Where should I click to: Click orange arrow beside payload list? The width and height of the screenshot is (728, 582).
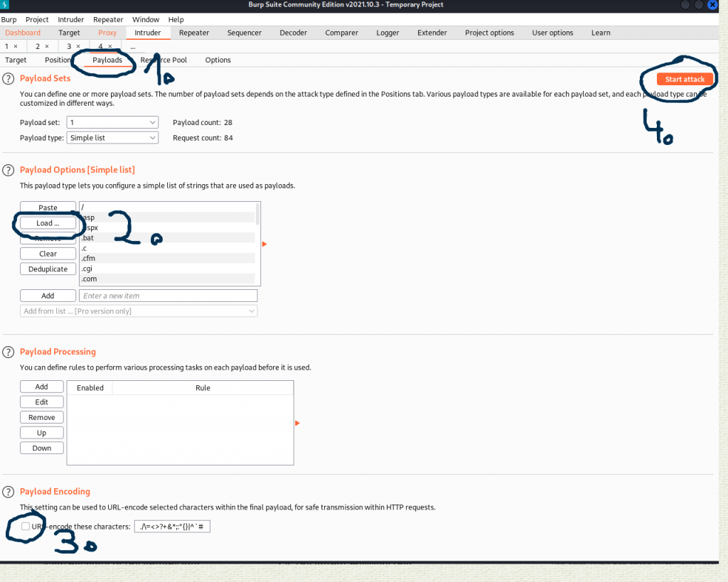click(x=264, y=244)
